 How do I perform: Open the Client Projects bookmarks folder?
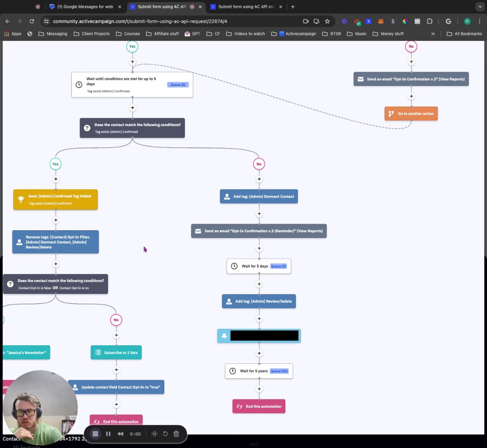coord(92,34)
